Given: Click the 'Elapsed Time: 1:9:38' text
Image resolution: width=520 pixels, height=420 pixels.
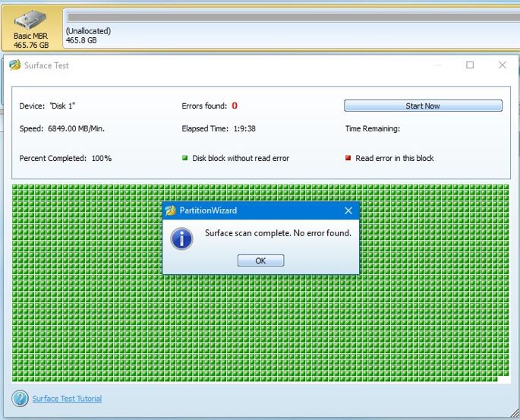Looking at the screenshot, I should point(219,128).
